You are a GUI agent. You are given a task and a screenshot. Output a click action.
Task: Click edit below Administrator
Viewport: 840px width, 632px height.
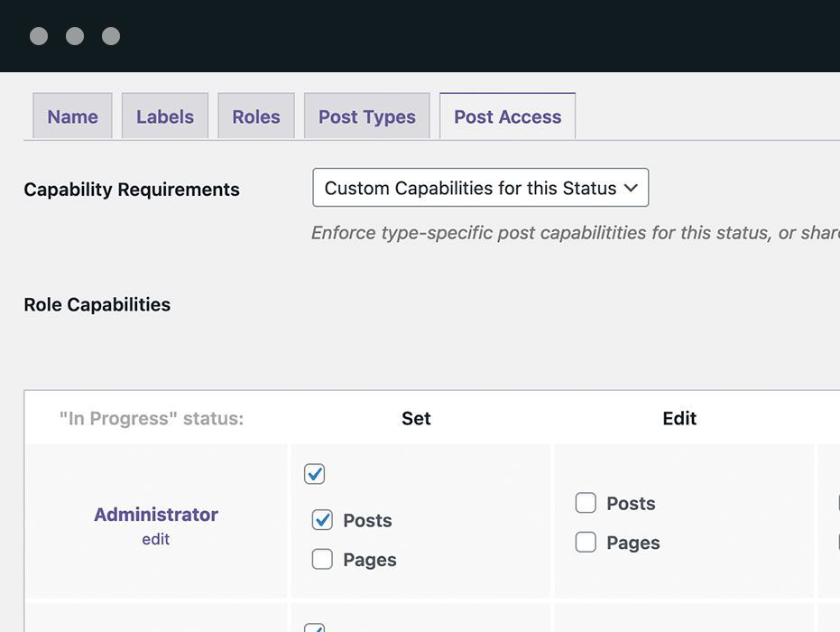pos(155,539)
